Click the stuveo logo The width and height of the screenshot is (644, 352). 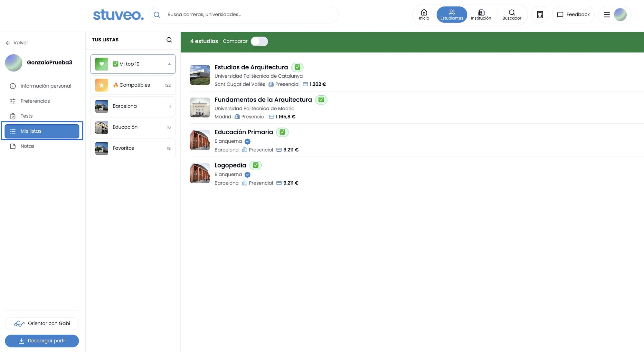point(118,15)
